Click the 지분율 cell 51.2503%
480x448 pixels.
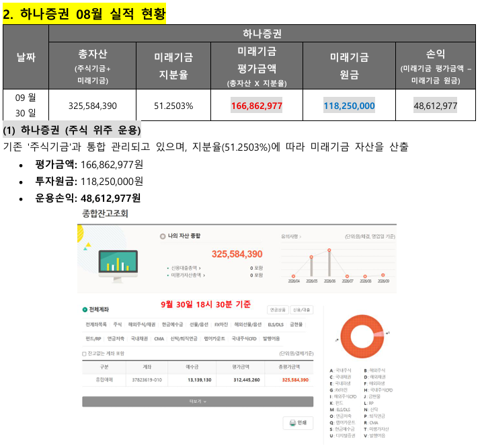click(173, 106)
